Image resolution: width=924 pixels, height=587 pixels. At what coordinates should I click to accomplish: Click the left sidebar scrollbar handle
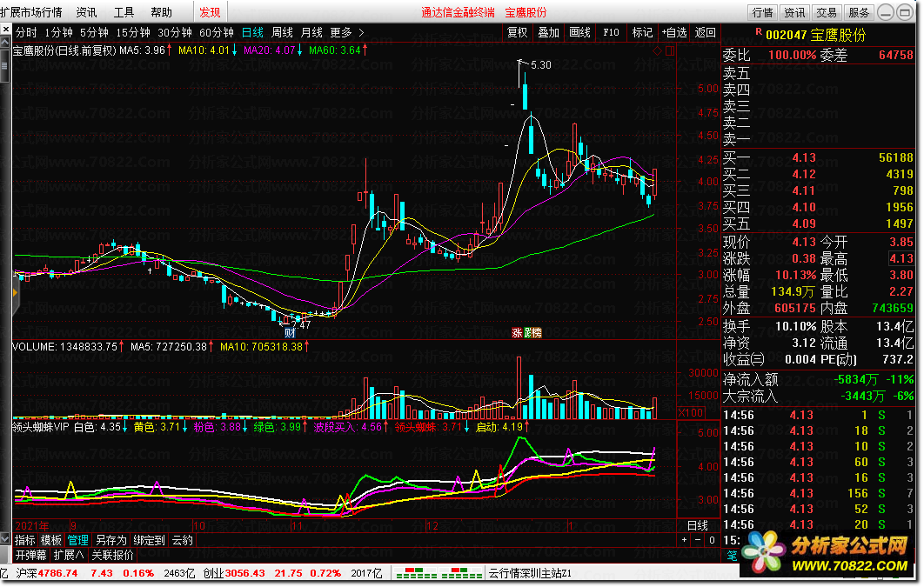coord(4,66)
